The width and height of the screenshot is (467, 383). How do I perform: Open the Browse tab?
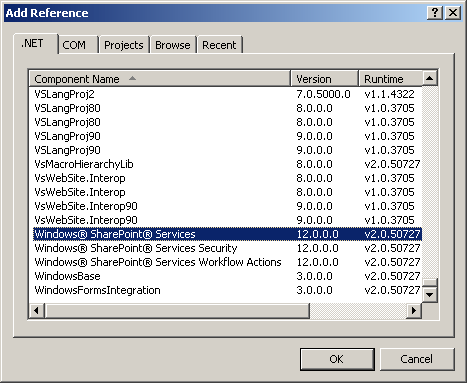pyautogui.click(x=173, y=45)
